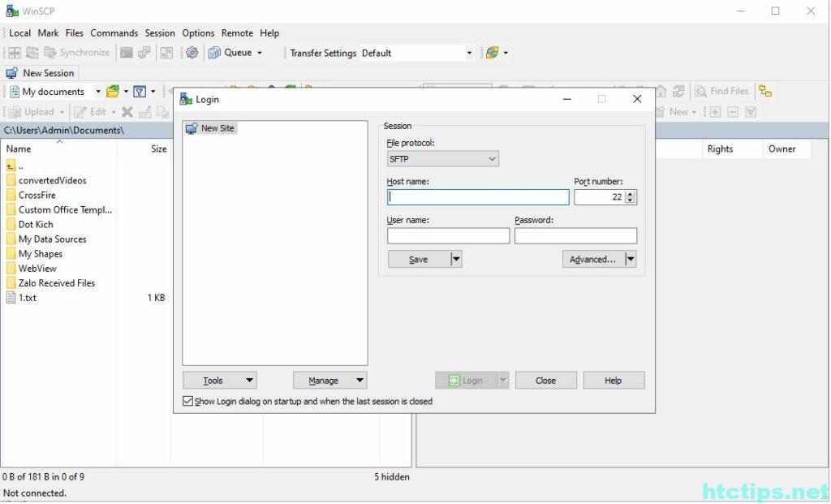This screenshot has width=831, height=504.
Task: Click the Save button
Action: click(x=419, y=259)
